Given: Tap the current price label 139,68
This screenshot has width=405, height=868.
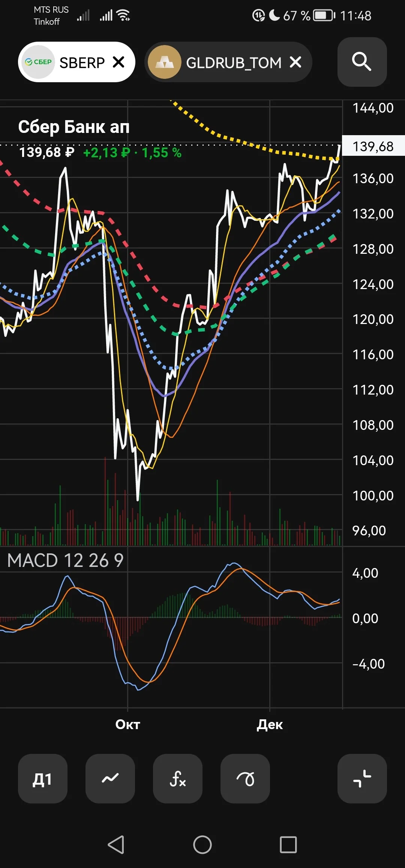Looking at the screenshot, I should click(x=373, y=146).
